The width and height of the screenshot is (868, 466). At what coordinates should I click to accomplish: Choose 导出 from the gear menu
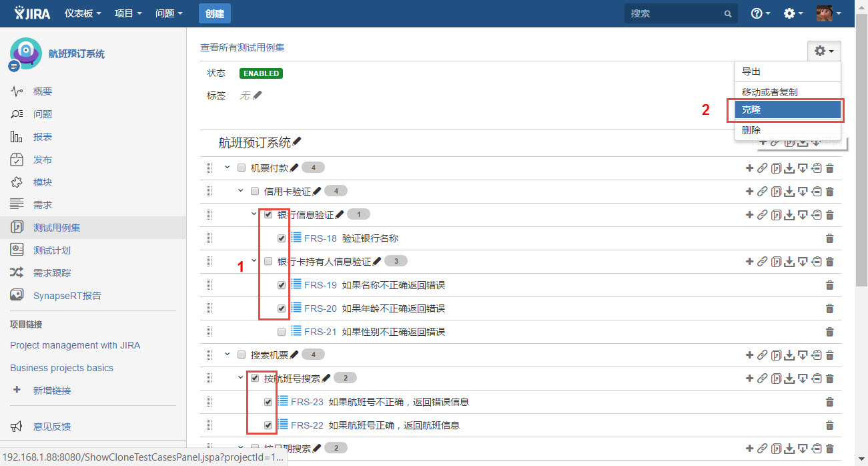tap(788, 71)
